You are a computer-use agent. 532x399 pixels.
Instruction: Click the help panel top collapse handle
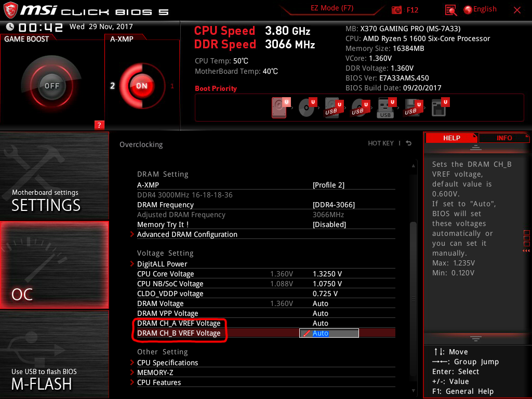click(476, 147)
